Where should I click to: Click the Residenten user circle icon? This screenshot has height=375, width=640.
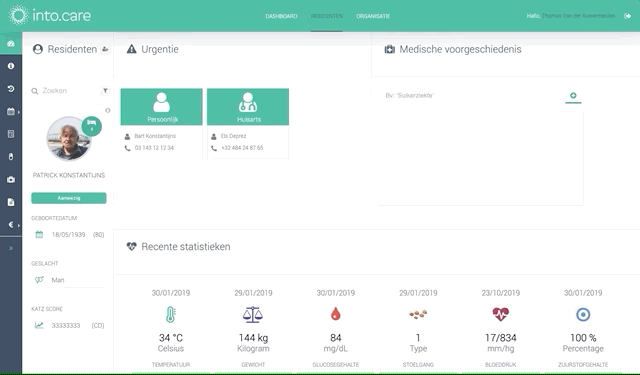38,49
